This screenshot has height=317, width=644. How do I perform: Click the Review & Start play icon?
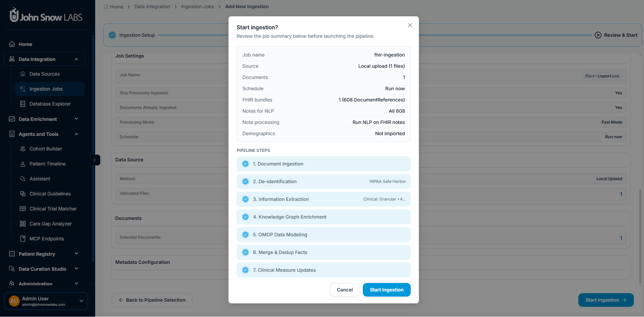click(x=598, y=35)
